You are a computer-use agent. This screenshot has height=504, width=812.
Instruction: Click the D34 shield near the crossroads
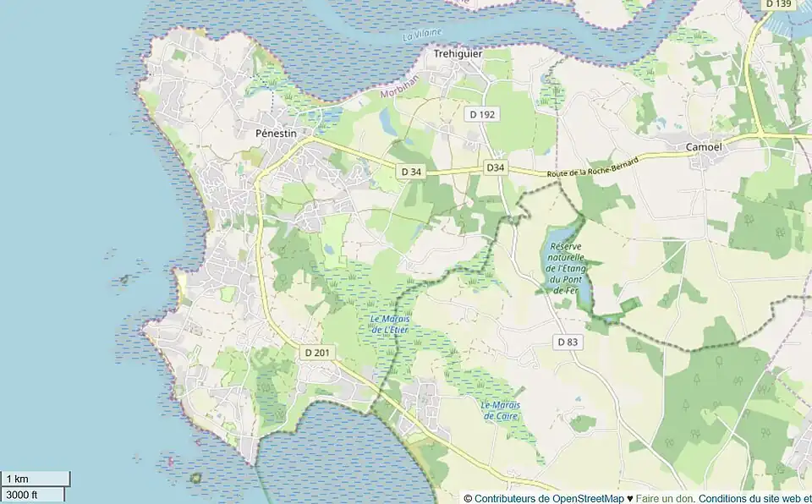495,167
